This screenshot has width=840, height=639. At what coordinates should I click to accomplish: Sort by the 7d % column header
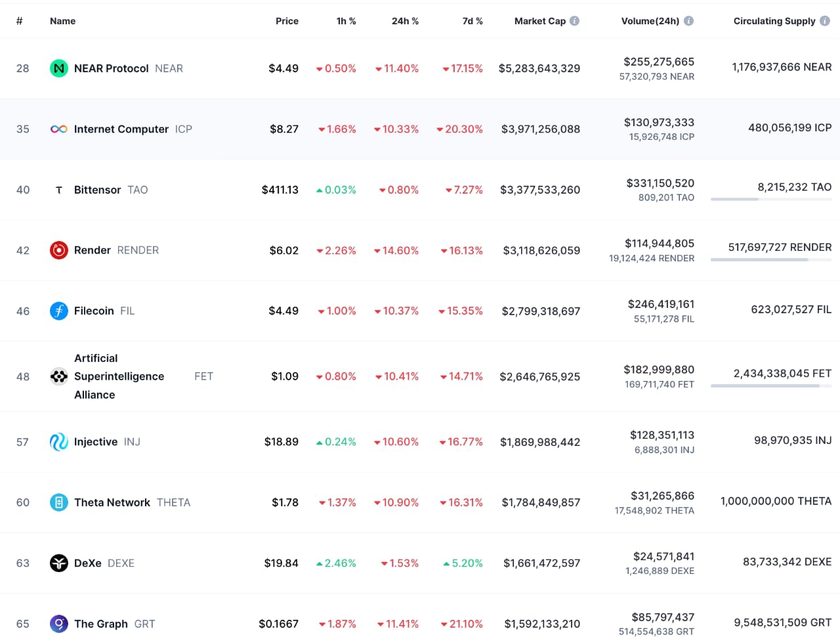pyautogui.click(x=472, y=21)
